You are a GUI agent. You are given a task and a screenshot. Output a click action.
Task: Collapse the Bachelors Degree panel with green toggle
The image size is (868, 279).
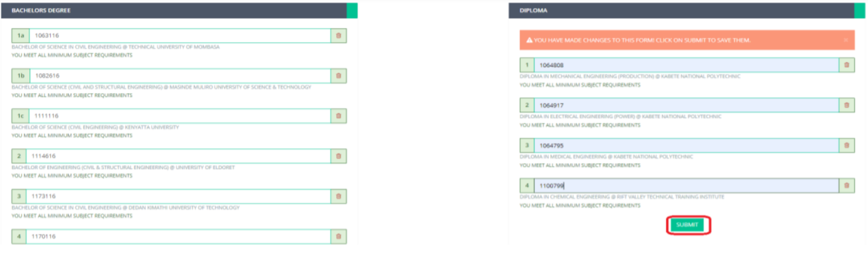coord(352,10)
